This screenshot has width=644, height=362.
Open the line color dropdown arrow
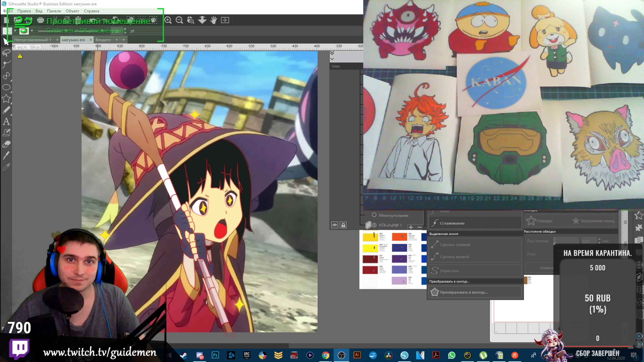32,31
